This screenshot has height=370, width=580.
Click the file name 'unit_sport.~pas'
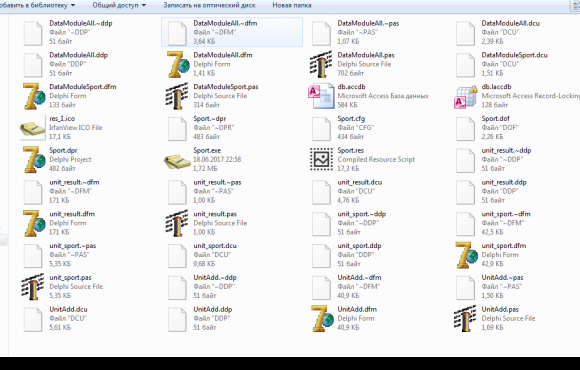point(72,246)
